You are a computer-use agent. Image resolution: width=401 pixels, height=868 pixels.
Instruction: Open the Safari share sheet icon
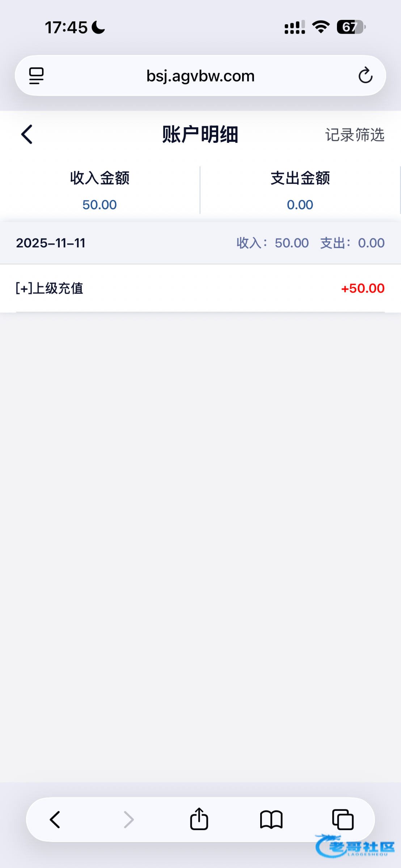(x=199, y=819)
